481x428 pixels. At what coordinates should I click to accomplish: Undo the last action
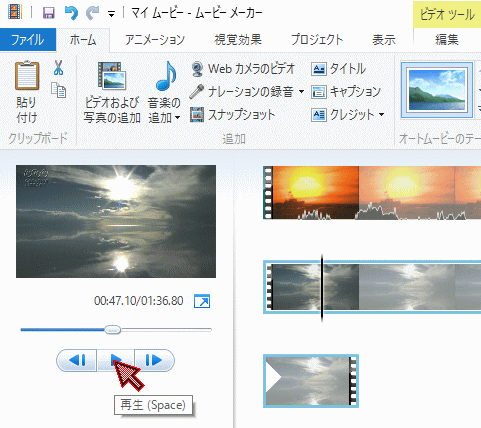[x=71, y=13]
